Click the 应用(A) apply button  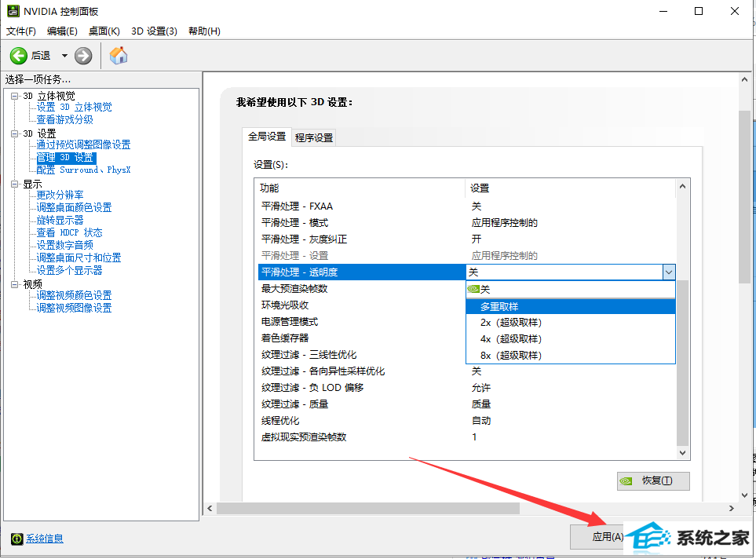(606, 537)
